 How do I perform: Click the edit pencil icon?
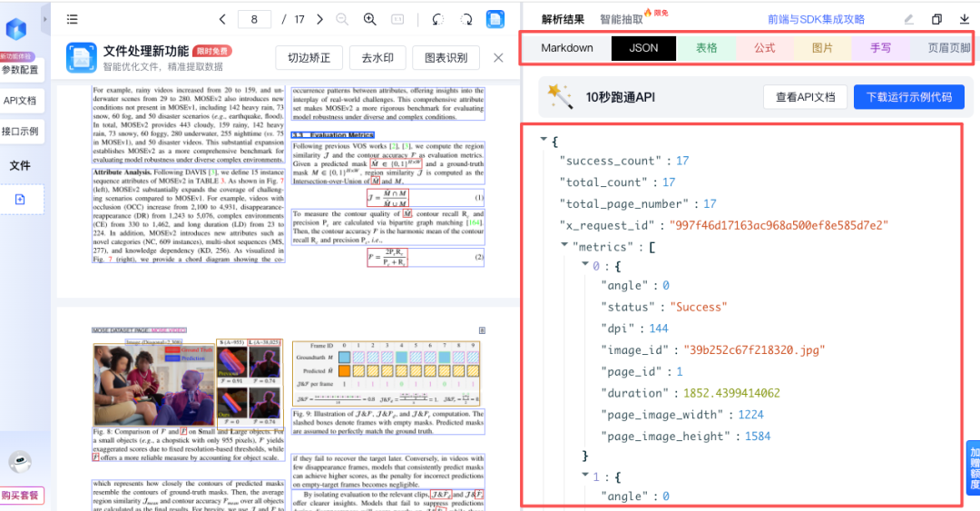[908, 19]
